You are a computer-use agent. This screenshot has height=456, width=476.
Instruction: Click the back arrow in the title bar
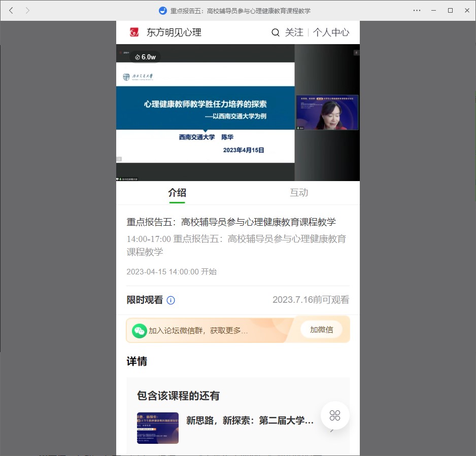pos(11,10)
